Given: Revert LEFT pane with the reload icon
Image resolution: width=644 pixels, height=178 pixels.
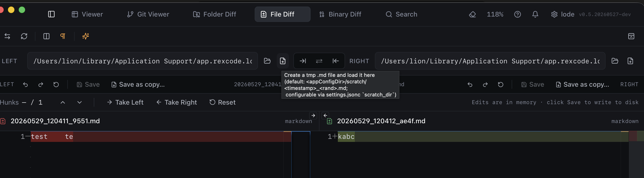Looking at the screenshot, I should pyautogui.click(x=56, y=85).
